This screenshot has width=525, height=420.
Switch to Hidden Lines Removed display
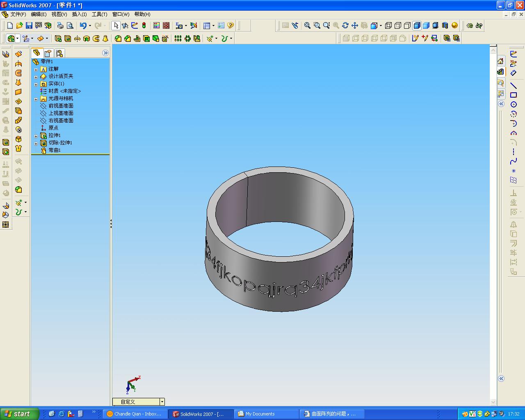click(x=407, y=25)
